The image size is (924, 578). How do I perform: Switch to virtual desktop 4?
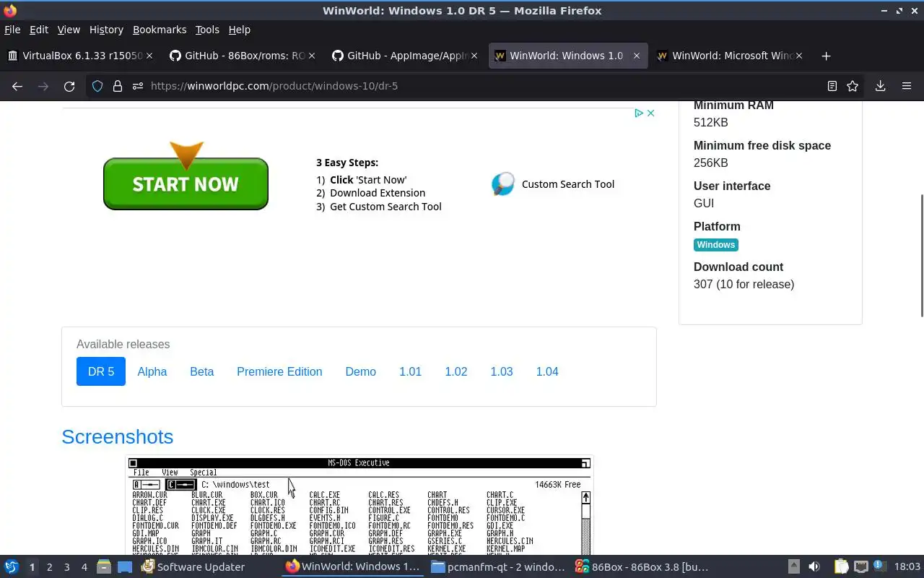(84, 567)
